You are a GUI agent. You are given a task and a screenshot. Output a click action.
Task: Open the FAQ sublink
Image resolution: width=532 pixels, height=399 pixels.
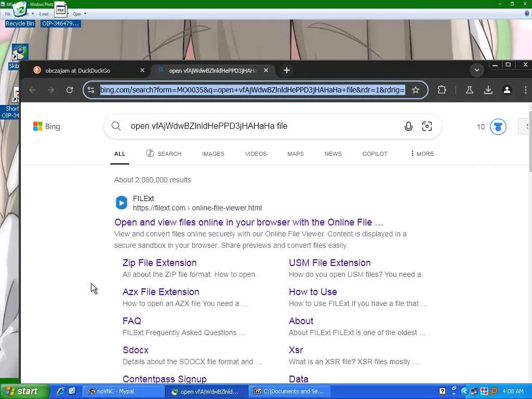(x=131, y=321)
